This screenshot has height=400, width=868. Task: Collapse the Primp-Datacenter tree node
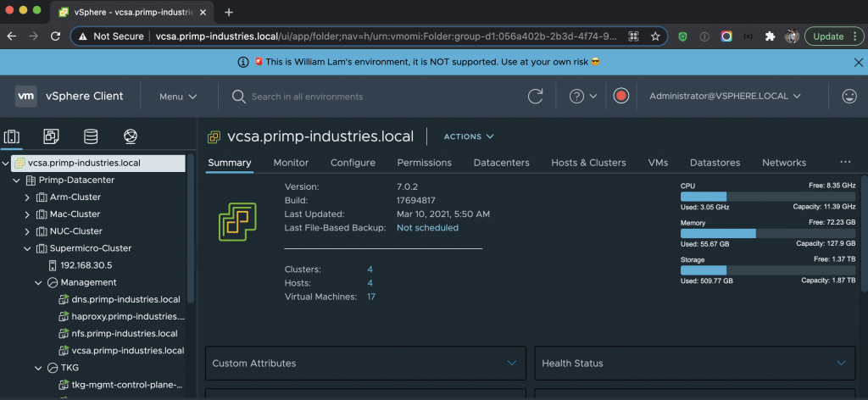click(17, 181)
